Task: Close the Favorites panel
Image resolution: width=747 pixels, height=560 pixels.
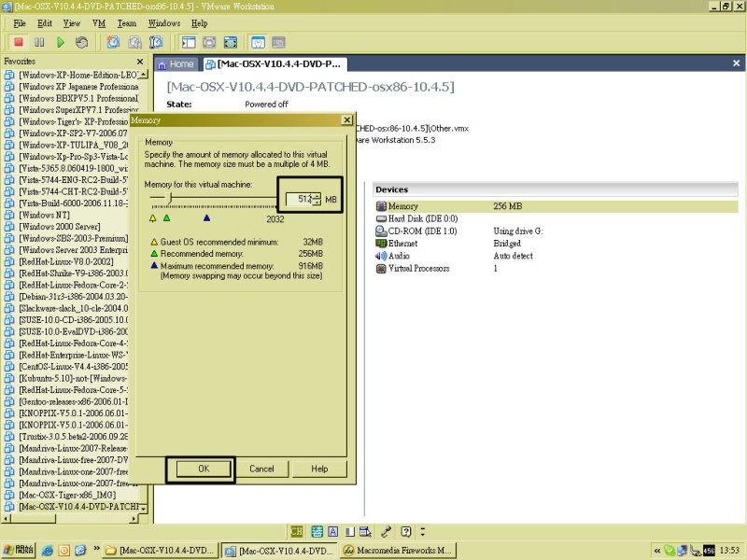Action: [x=139, y=62]
